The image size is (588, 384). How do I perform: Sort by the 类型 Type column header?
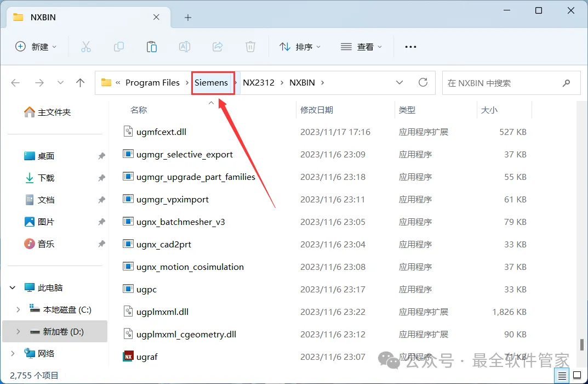tap(407, 110)
